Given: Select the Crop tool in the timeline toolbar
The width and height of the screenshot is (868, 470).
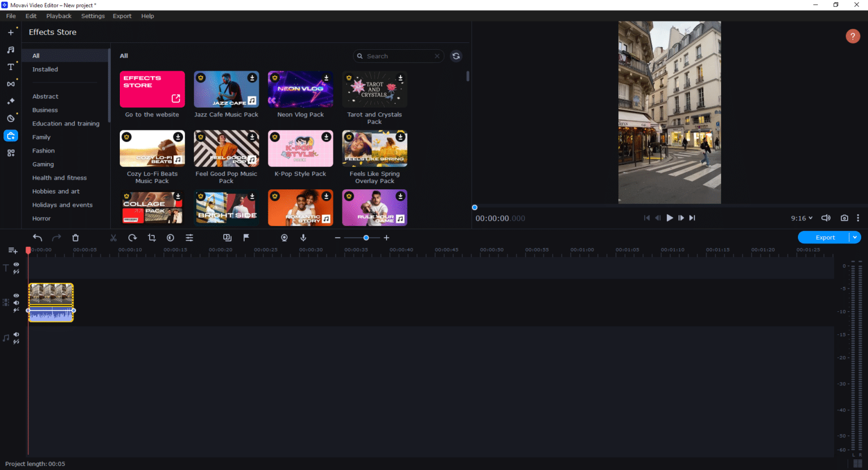Looking at the screenshot, I should click(x=151, y=237).
